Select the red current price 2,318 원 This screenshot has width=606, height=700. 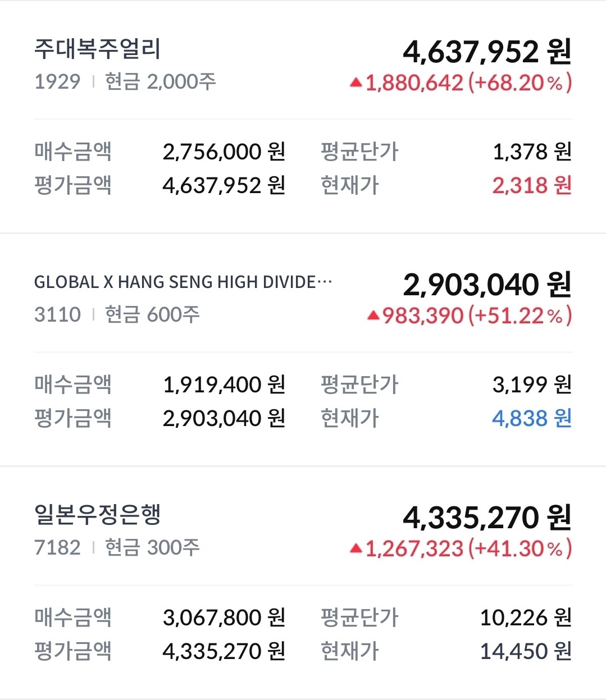[531, 185]
